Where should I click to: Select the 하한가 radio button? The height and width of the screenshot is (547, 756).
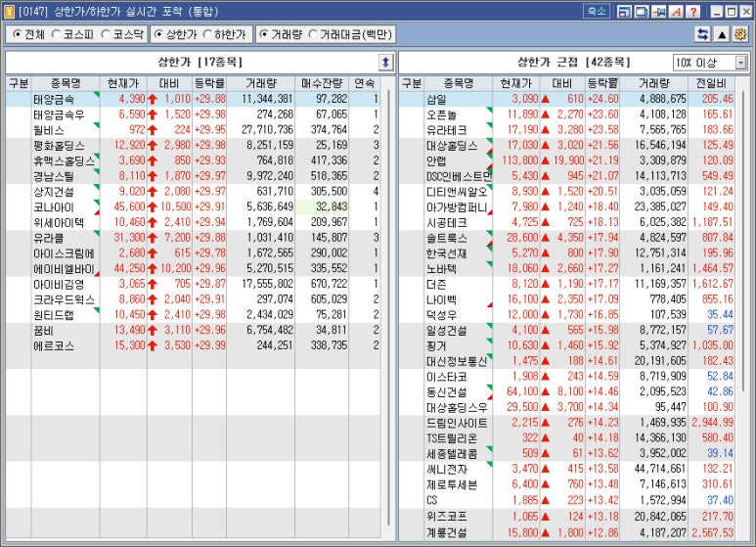click(x=206, y=34)
